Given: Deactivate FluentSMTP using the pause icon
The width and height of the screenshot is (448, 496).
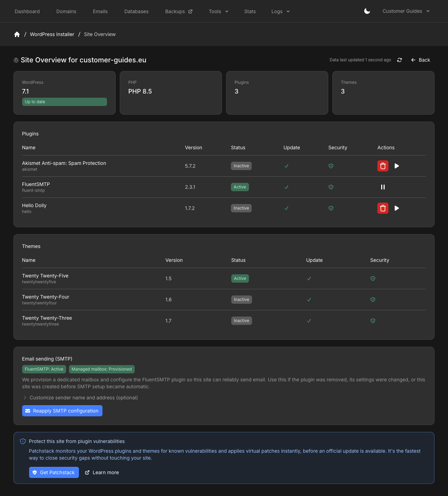Looking at the screenshot, I should click(x=383, y=187).
